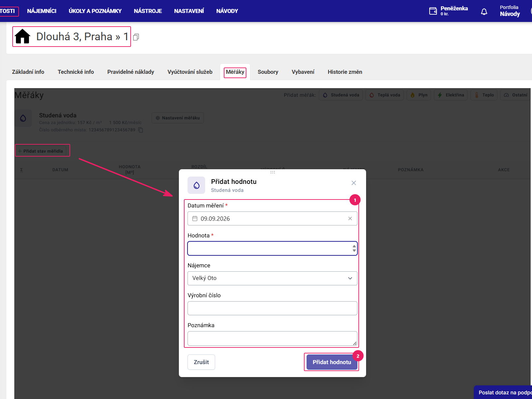The image size is (532, 399).
Task: Click the Studená voda meter drop icon
Action: [x=23, y=118]
